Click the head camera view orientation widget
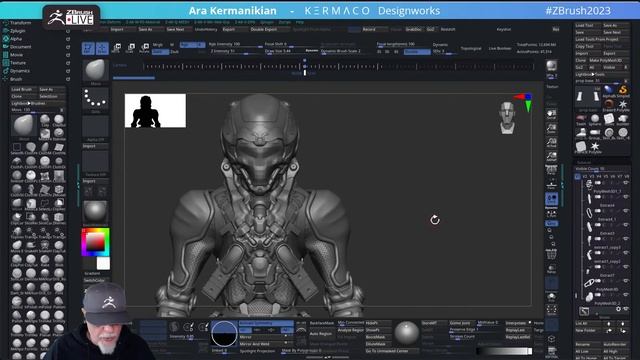This screenshot has height=360, width=640. [x=507, y=118]
